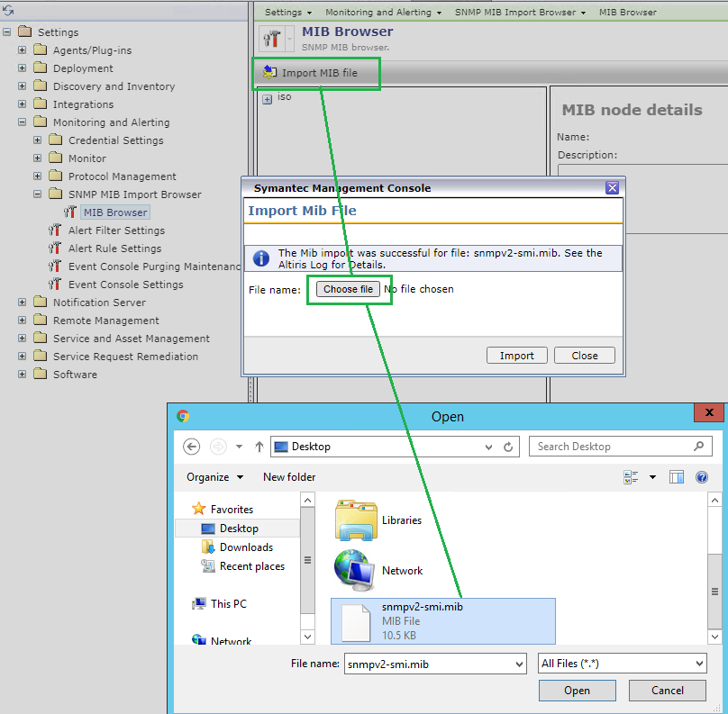The width and height of the screenshot is (728, 714).
Task: Click the Up folder arrow in the Open dialog
Action: pyautogui.click(x=259, y=447)
